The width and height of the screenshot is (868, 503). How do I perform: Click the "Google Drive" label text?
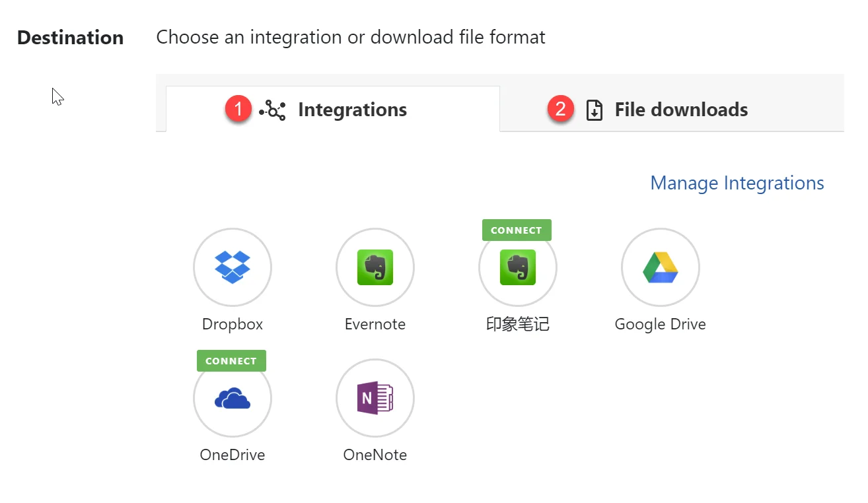pos(661,324)
